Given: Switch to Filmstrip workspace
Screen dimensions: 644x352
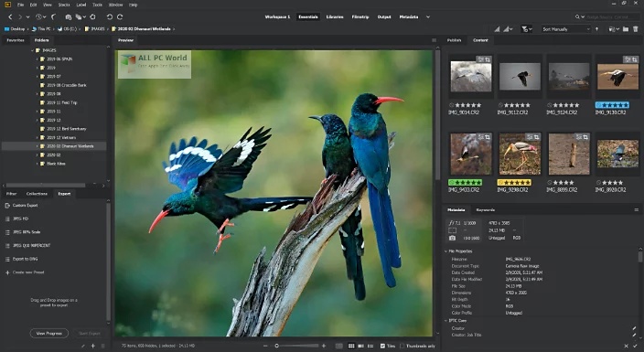Looking at the screenshot, I should click(x=360, y=16).
